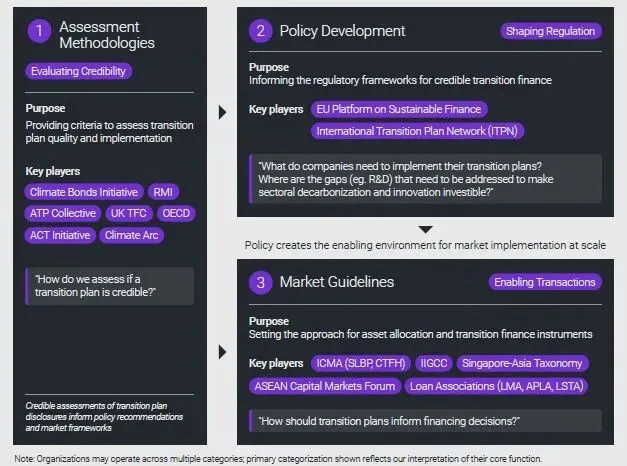Click Key players label in Policy Development panel
This screenshot has width=627, height=466.
tap(276, 109)
